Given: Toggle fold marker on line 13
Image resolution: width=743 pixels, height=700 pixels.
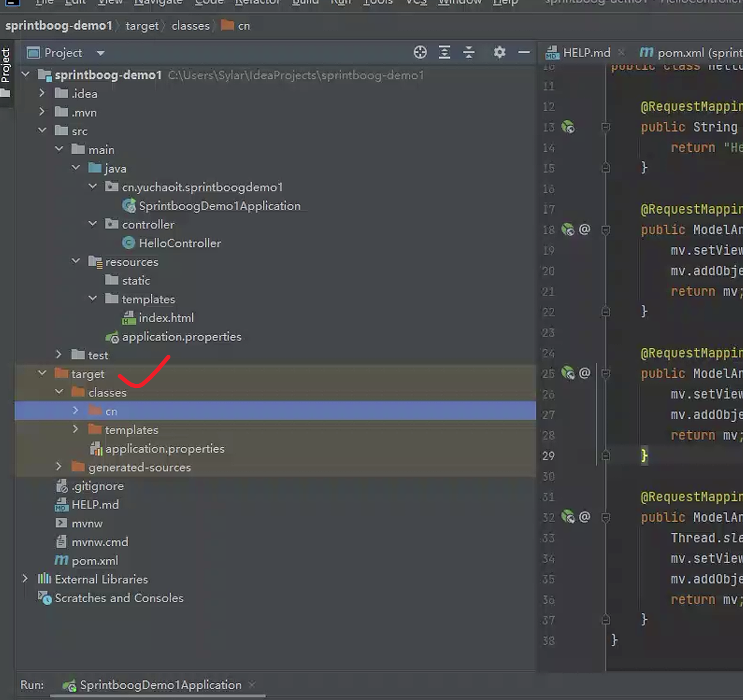Looking at the screenshot, I should point(605,127).
